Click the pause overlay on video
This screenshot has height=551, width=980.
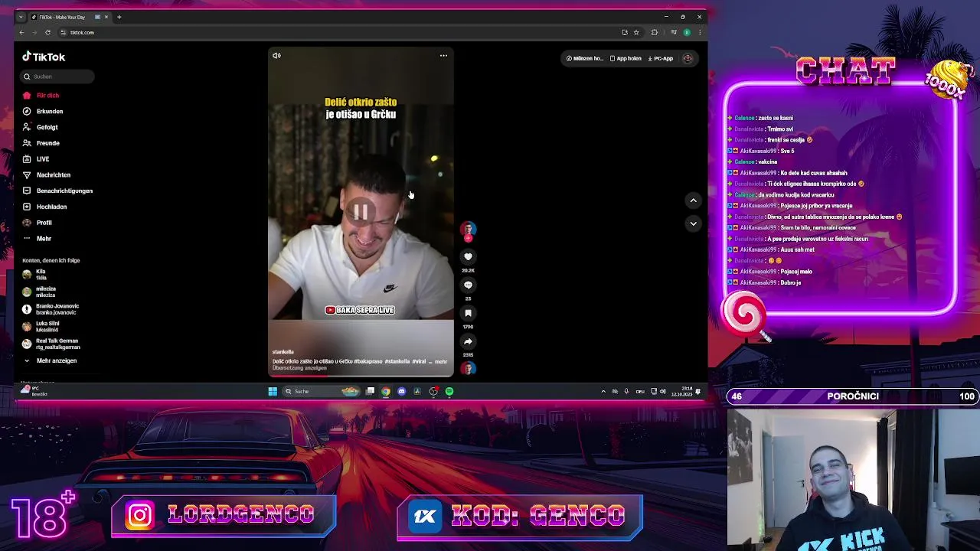[x=361, y=211]
